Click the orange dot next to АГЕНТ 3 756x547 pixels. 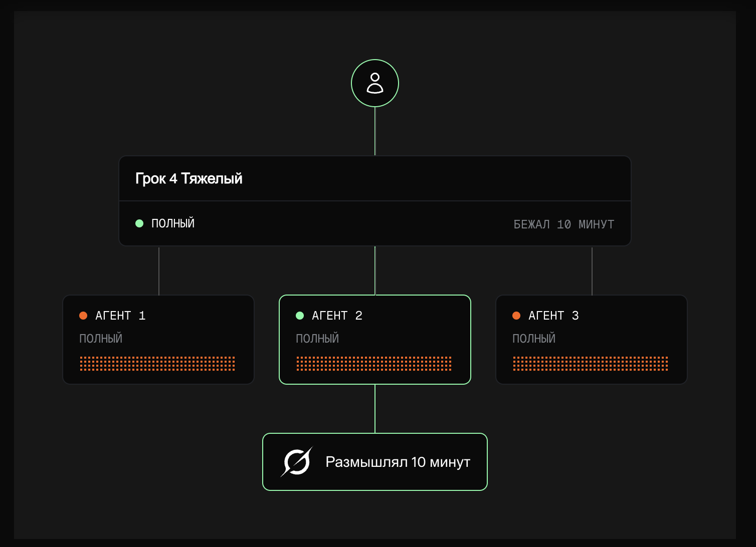[x=516, y=316]
